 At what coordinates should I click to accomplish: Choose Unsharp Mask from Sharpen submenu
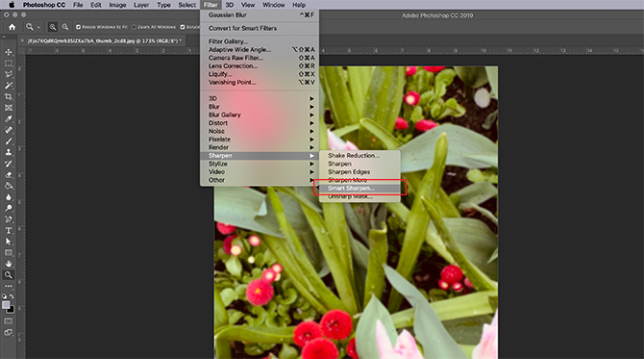coord(359,196)
